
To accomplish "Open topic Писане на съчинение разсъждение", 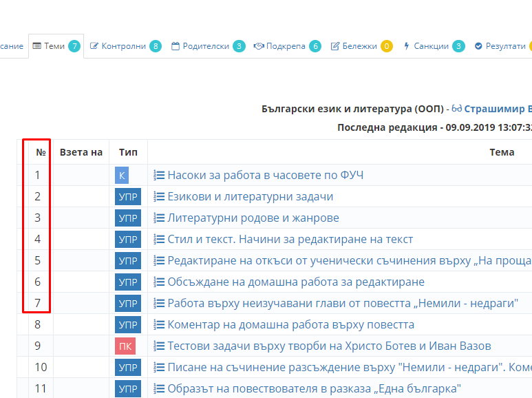I will (350, 368).
